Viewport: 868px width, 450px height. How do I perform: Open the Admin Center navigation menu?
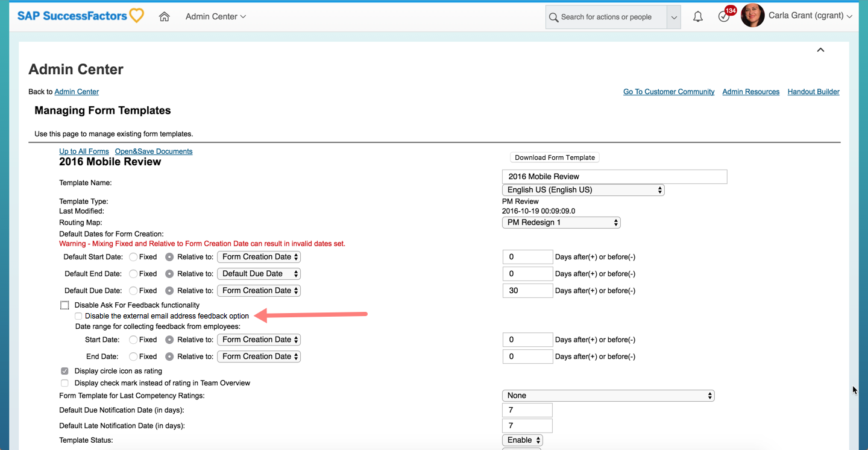click(216, 16)
